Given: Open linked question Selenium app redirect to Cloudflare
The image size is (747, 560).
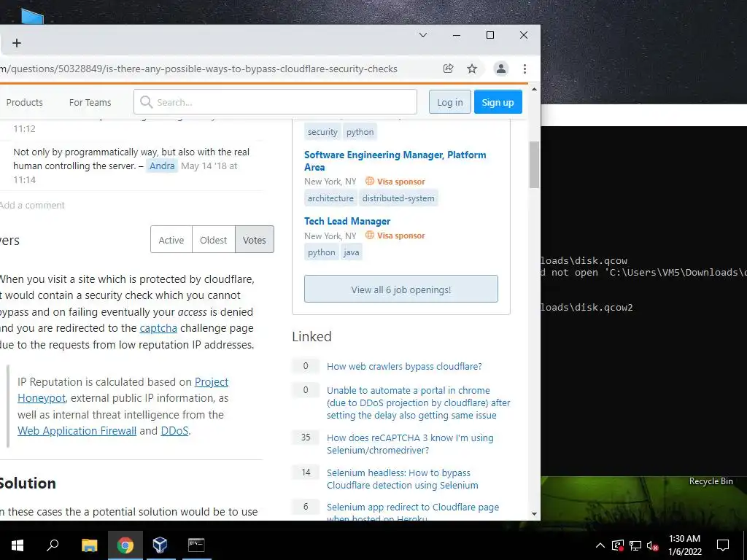Looking at the screenshot, I should pos(413,511).
